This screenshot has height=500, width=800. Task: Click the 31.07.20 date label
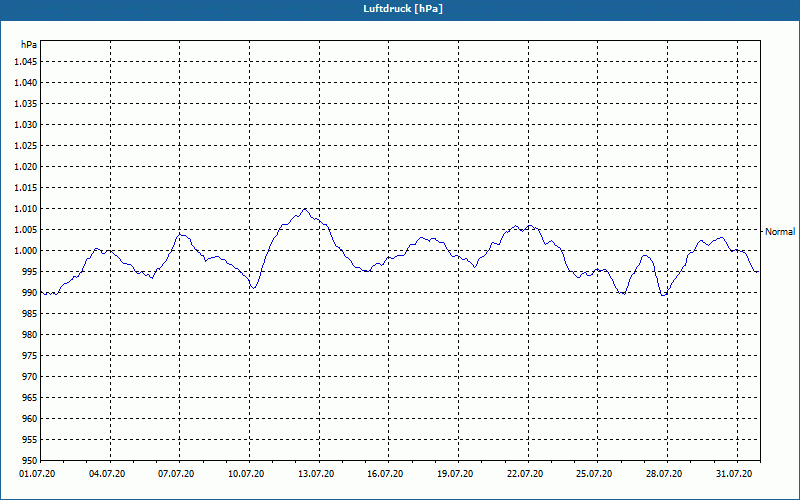[x=734, y=474]
